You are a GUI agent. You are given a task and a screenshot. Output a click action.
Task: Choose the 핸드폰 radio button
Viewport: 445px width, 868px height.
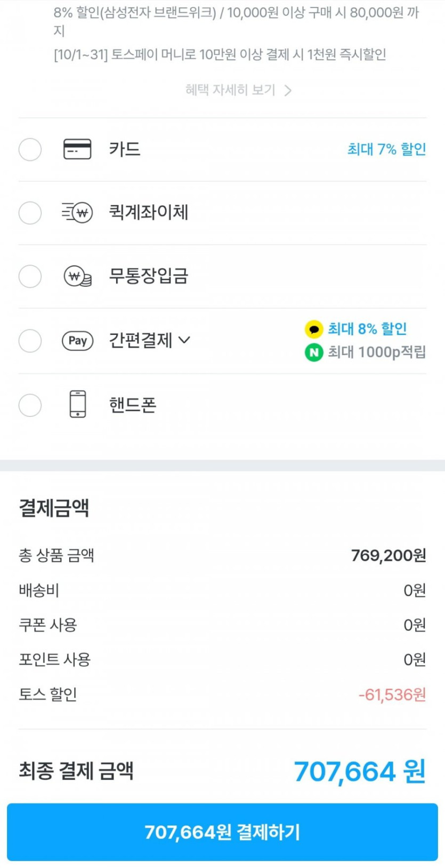coord(30,405)
